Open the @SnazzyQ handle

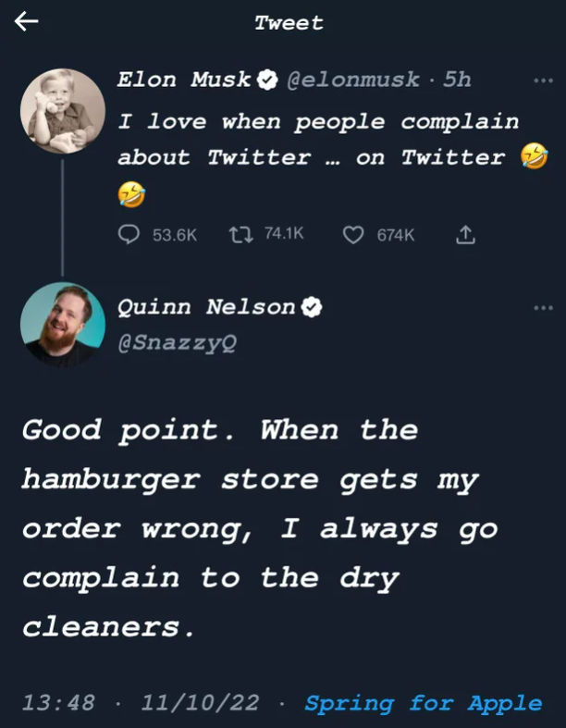[177, 343]
